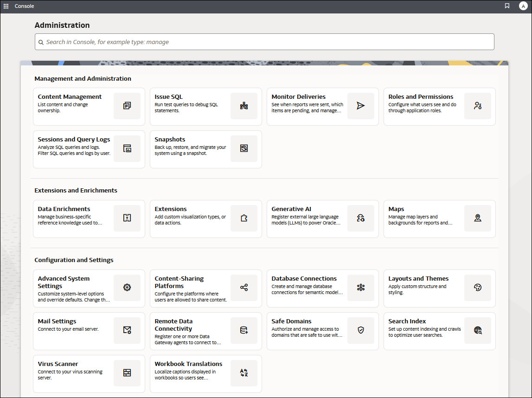Click the Advanced System Settings gear icon
Viewport: 532px width, 398px height.
coord(127,288)
